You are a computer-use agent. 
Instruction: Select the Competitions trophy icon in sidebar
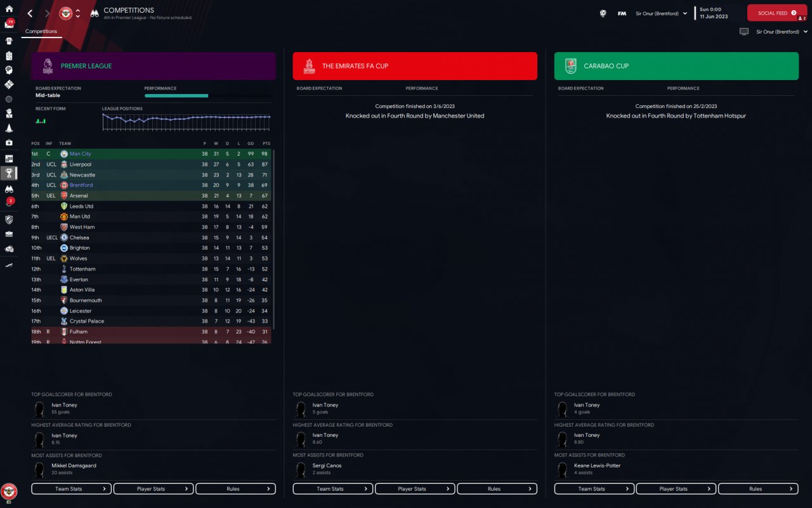9,173
